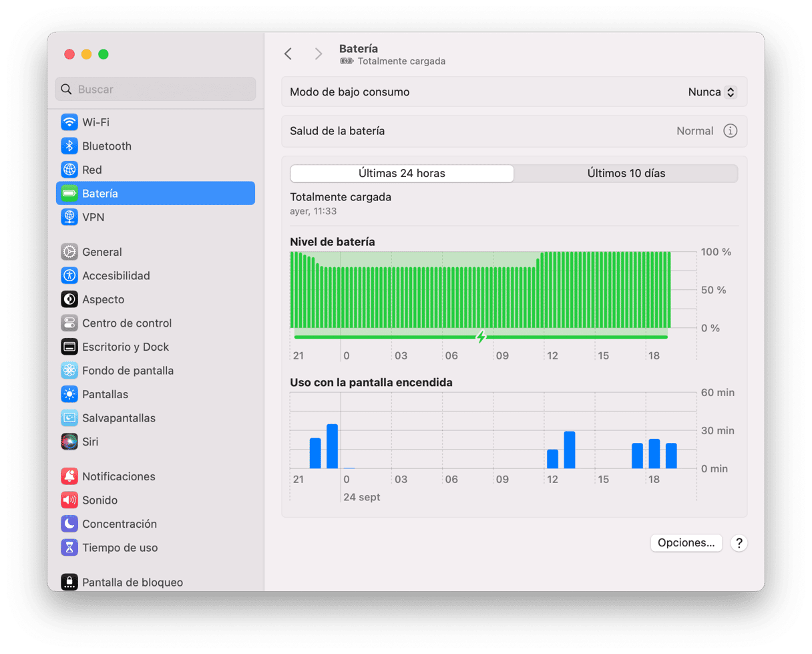Switch to Últimos 10 días tab
The image size is (812, 654).
click(x=626, y=174)
